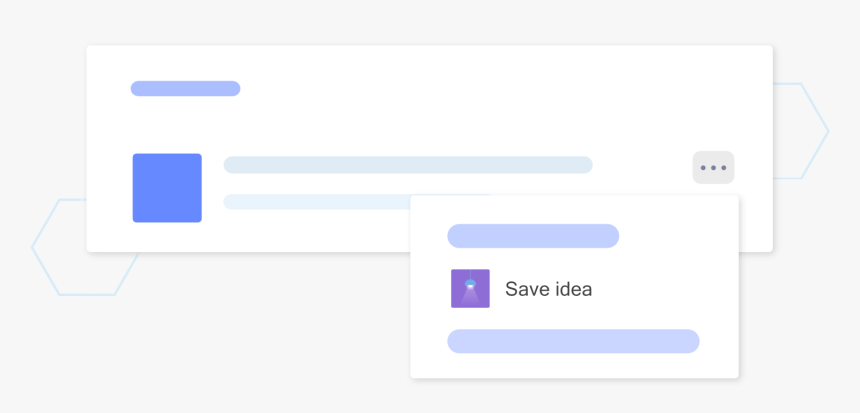Click the shorter placeholder line under the long one
Image resolution: width=860 pixels, height=413 pixels.
tap(316, 202)
